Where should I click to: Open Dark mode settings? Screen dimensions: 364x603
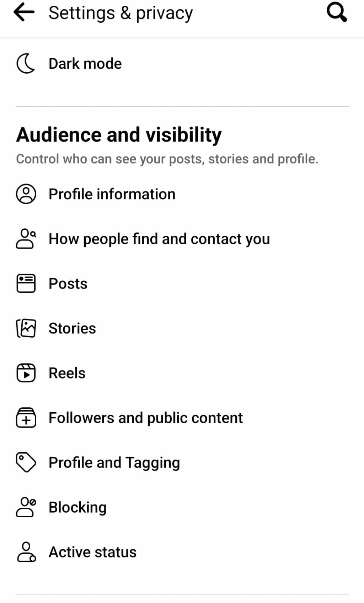(x=85, y=64)
